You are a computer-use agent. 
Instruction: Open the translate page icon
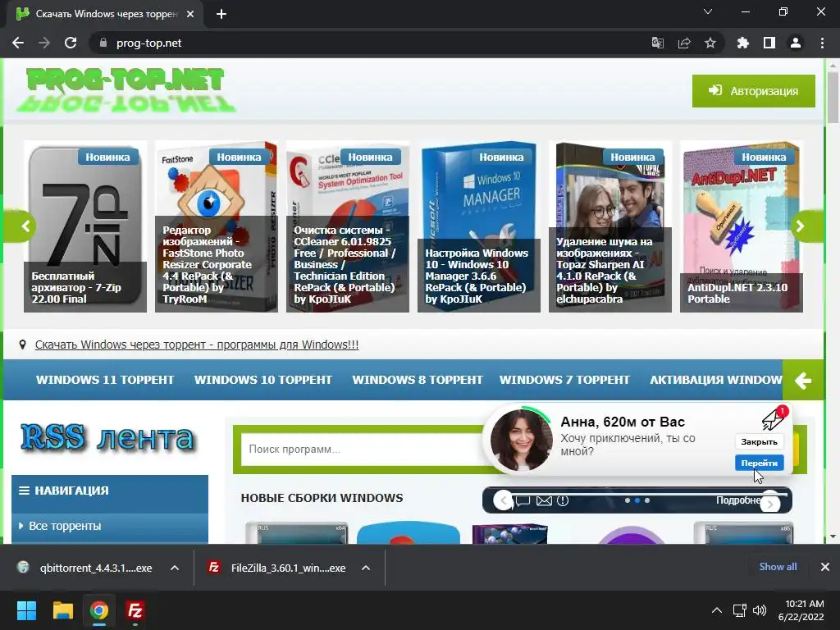click(x=657, y=43)
